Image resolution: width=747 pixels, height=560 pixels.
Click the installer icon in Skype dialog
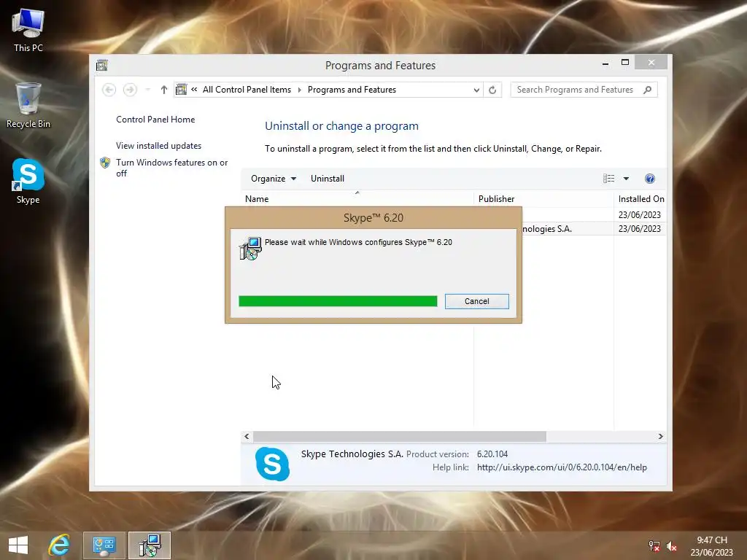[x=251, y=249]
